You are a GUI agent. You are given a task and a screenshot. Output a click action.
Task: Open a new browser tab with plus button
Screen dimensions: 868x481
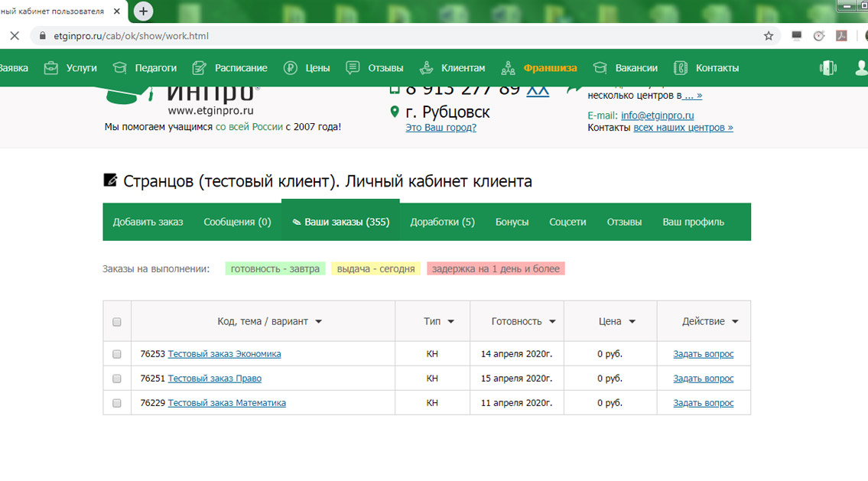click(x=143, y=11)
